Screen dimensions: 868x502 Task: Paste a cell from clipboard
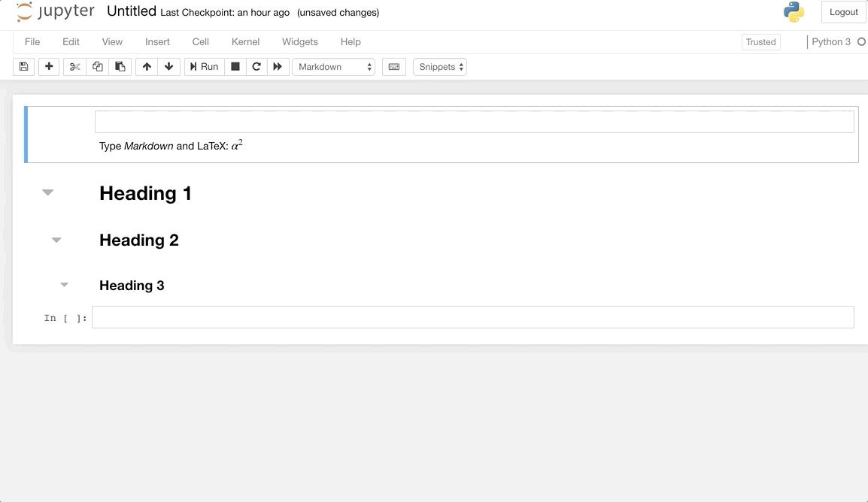[x=120, y=66]
